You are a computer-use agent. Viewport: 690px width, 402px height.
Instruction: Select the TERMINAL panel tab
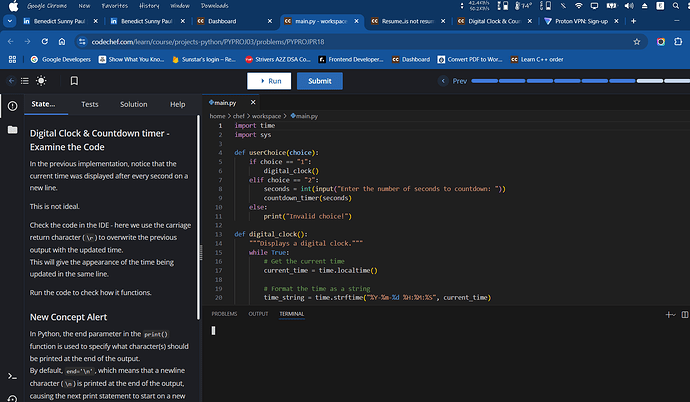point(292,314)
